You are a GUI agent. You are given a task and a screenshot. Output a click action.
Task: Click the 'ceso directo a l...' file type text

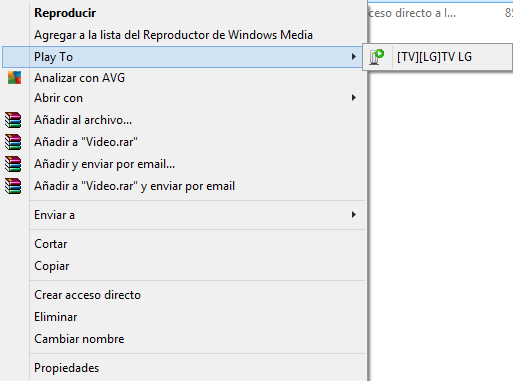pos(412,13)
